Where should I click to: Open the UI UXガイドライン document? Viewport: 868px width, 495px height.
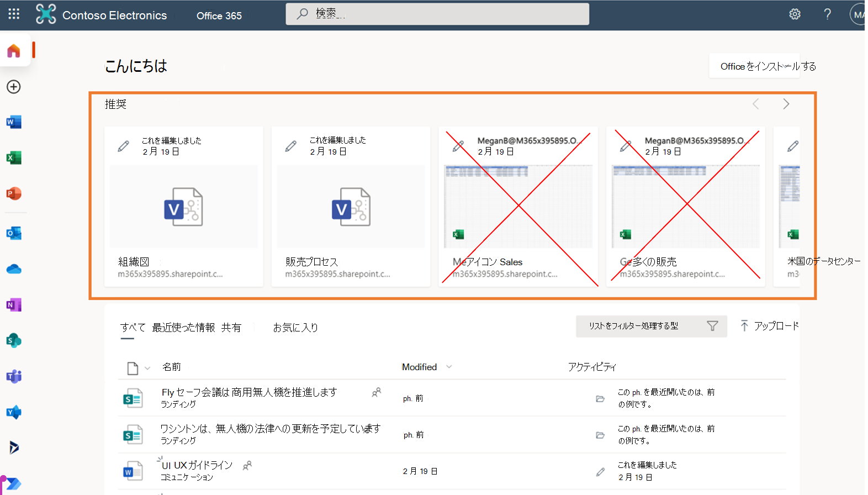pos(197,465)
